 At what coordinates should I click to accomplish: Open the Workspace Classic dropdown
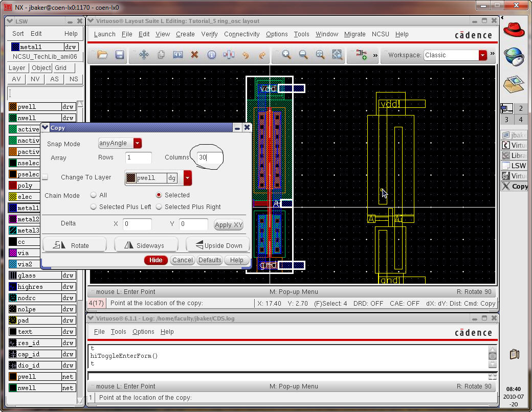tap(482, 55)
